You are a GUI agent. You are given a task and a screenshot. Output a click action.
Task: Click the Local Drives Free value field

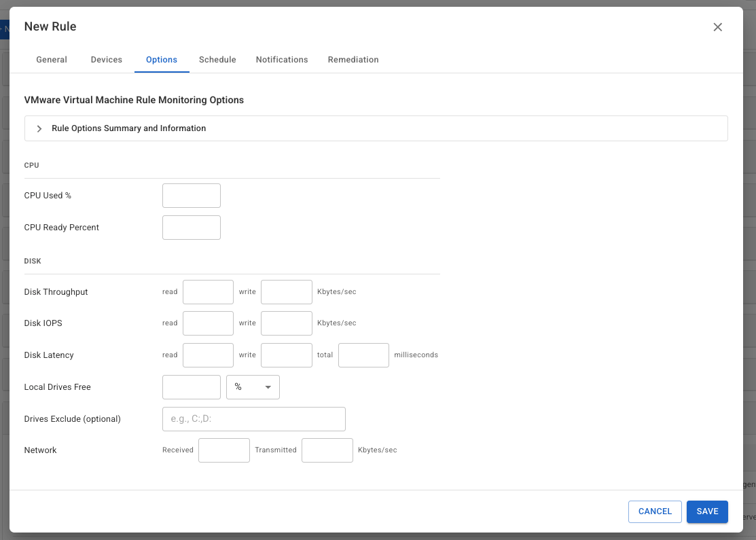point(192,387)
